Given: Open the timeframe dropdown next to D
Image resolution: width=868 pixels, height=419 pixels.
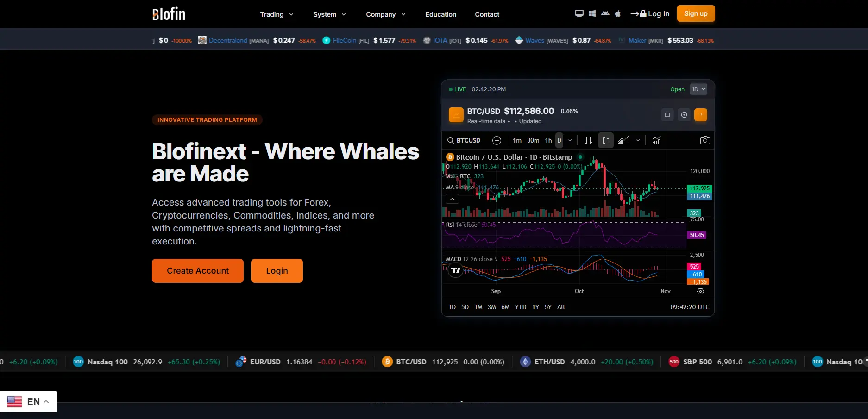Looking at the screenshot, I should click(x=570, y=140).
